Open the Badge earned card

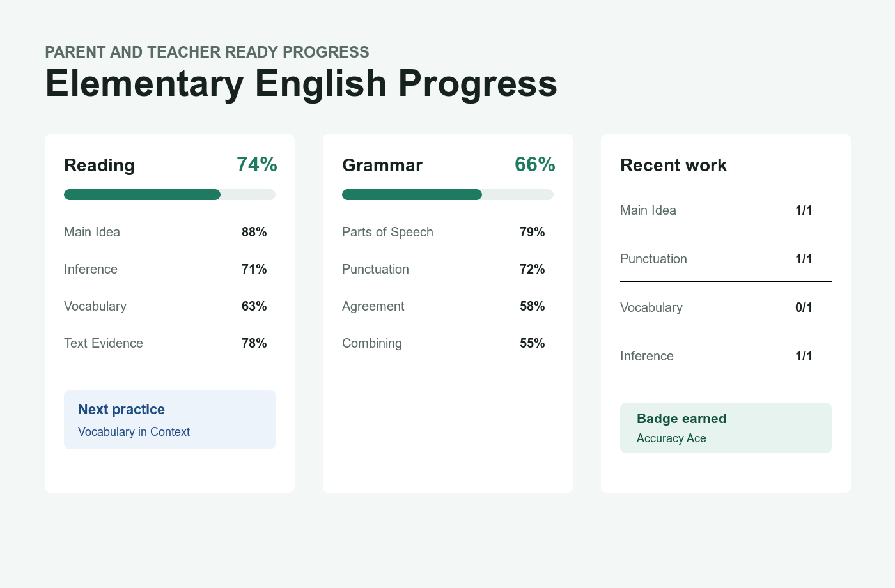pyautogui.click(x=726, y=428)
